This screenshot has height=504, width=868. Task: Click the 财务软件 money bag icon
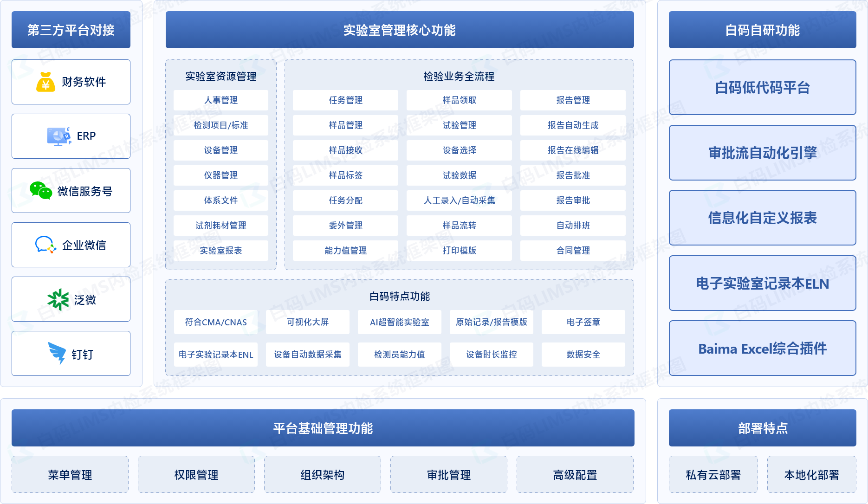[45, 82]
